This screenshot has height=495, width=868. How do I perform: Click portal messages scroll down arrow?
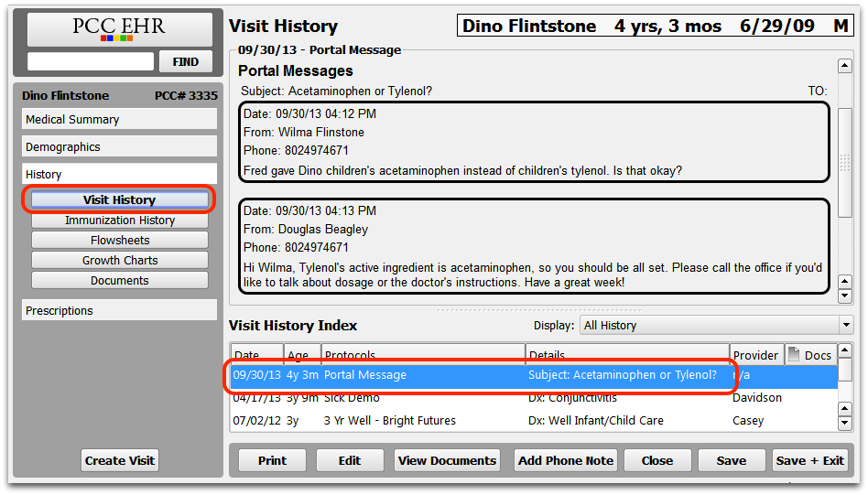click(x=844, y=296)
